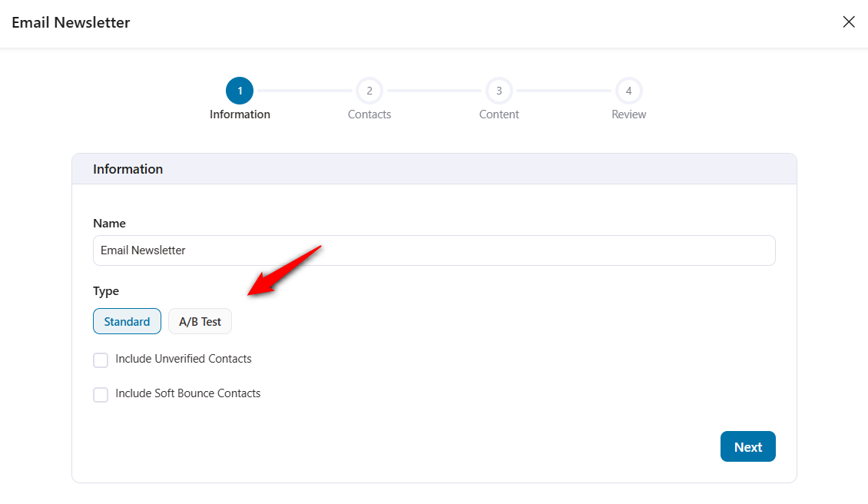Advance to the Contacts step circle
Image resolution: width=868 pixels, height=504 pixels.
369,90
